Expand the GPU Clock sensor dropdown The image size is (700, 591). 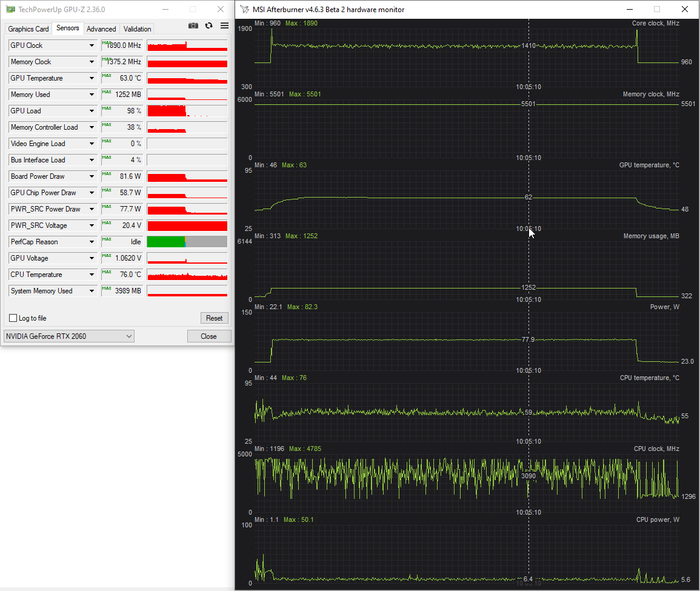click(92, 45)
